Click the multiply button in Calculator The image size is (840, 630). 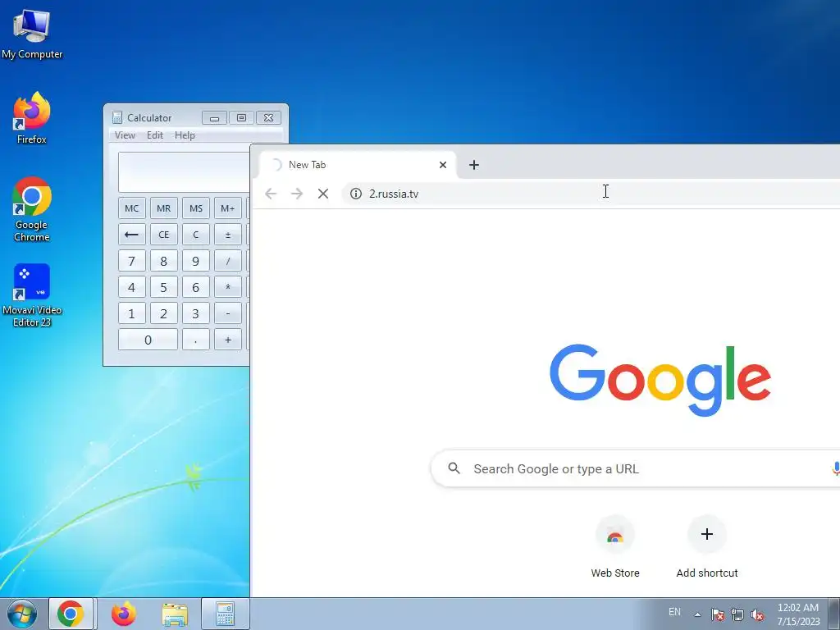pos(228,287)
